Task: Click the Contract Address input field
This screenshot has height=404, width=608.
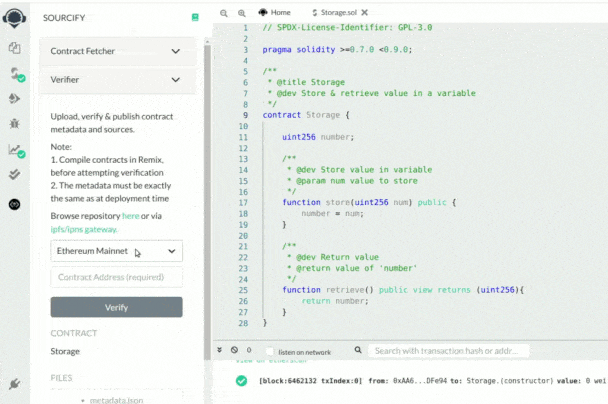Action: coord(117,277)
